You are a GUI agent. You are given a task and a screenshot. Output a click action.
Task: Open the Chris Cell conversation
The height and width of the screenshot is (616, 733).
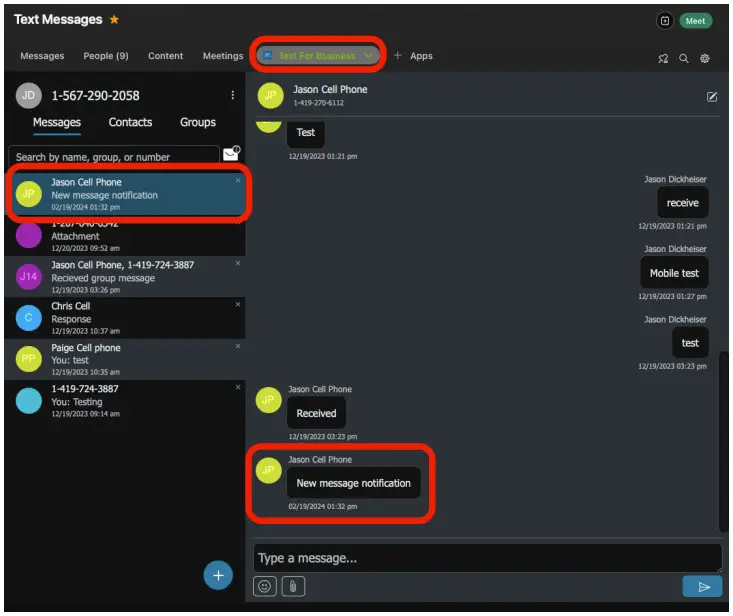click(125, 318)
